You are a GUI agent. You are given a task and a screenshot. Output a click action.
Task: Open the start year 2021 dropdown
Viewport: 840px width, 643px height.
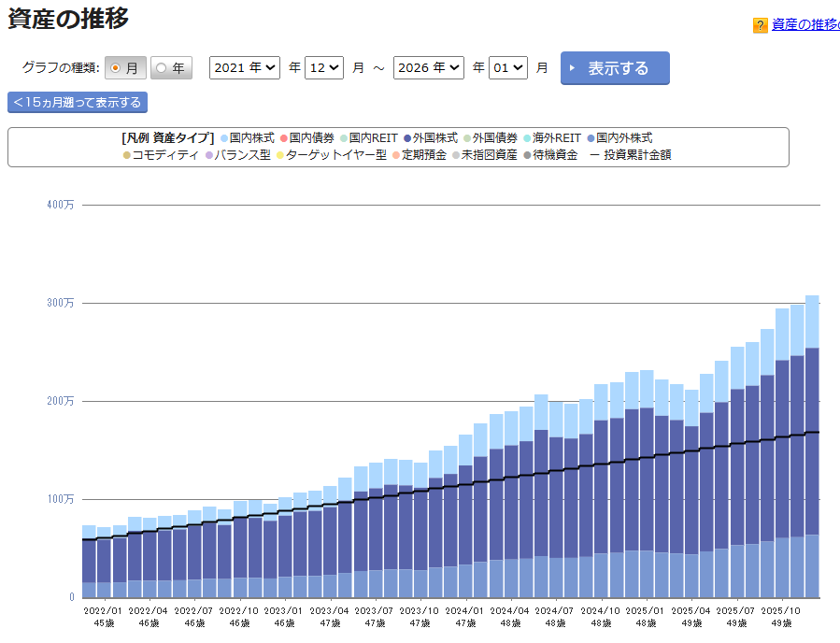(x=244, y=67)
